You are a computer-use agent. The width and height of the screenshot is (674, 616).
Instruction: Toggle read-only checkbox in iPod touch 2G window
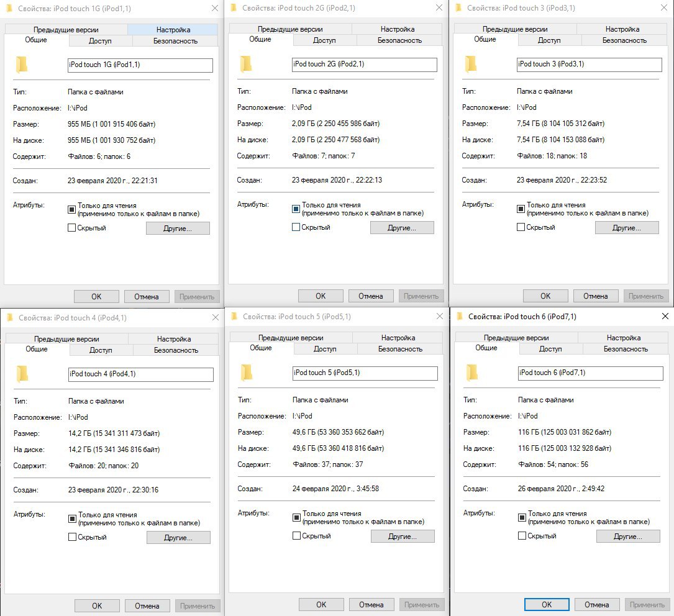pos(296,209)
